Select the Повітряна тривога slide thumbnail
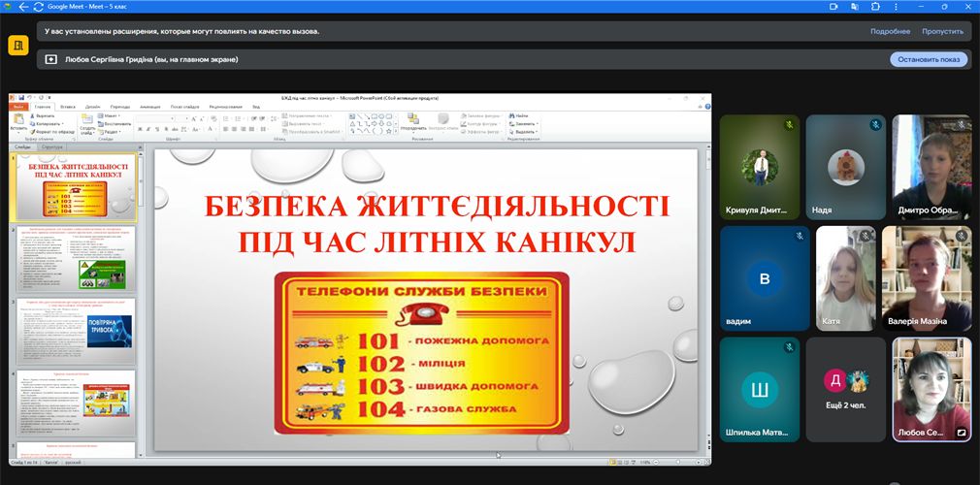 tap(75, 330)
